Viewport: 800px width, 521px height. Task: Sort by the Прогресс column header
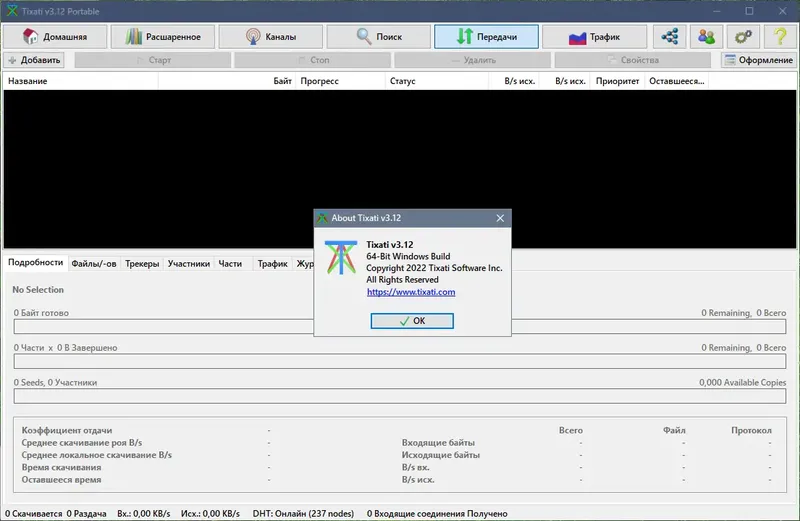(x=340, y=81)
